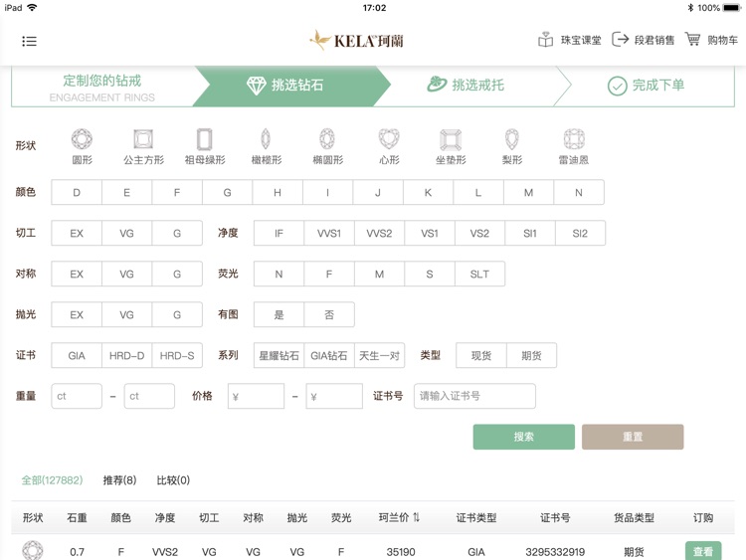Viewport: 746px width, 560px height.
Task: Toggle certificate filter HRD-D
Action: (x=126, y=355)
